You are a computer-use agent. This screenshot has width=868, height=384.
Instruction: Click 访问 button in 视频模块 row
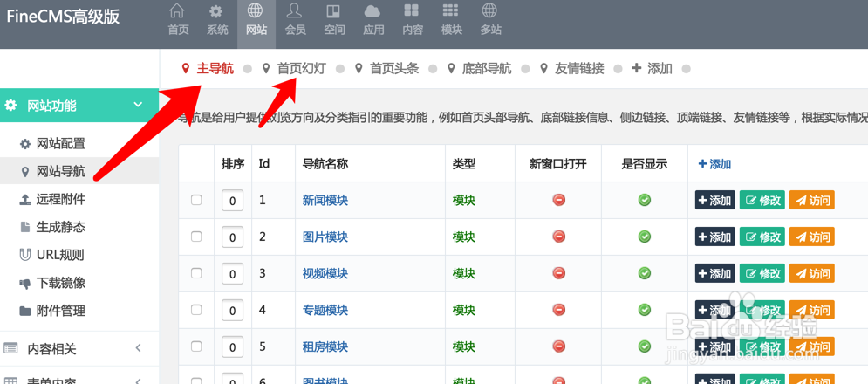812,273
